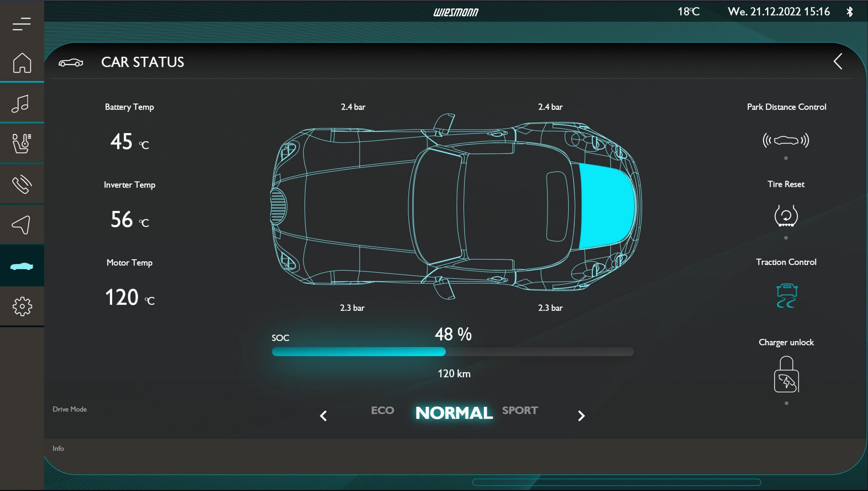Select the Car Status icon in sidebar
The height and width of the screenshot is (491, 868).
(x=21, y=266)
